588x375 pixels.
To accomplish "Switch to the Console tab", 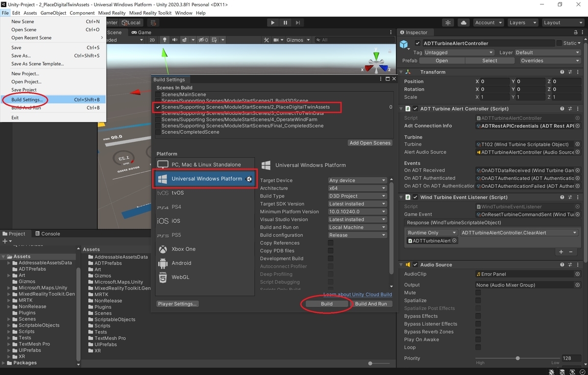I will pyautogui.click(x=47, y=234).
